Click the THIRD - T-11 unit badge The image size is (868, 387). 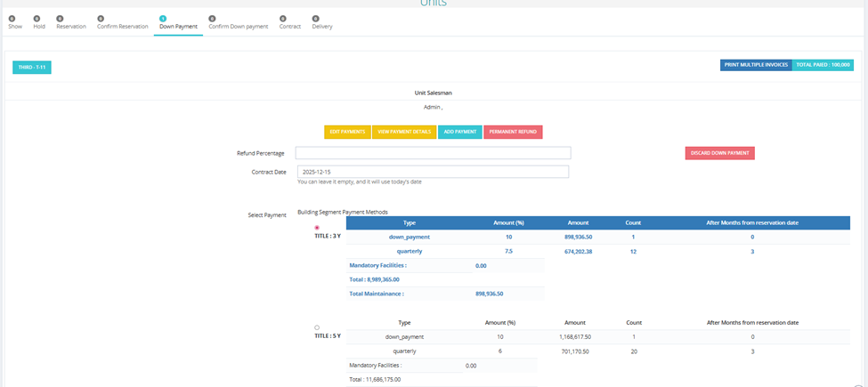[31, 68]
